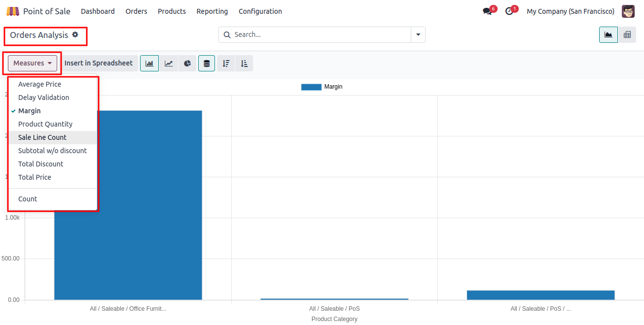
Task: Open the Products menu
Action: 172,11
